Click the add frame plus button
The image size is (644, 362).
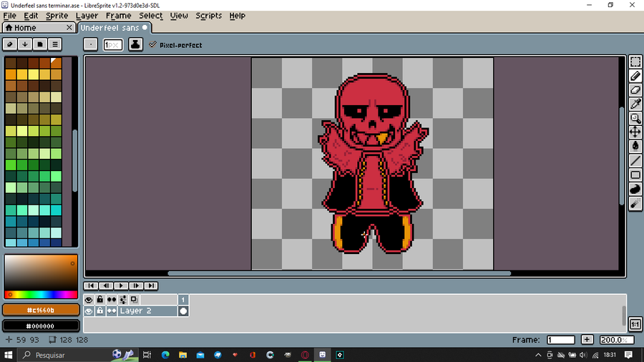[x=587, y=339]
